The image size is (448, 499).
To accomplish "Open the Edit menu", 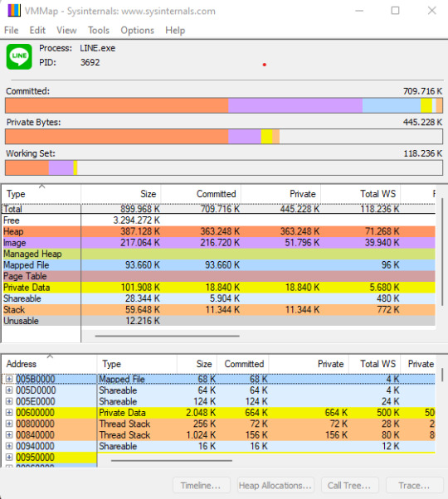I will [x=37, y=30].
